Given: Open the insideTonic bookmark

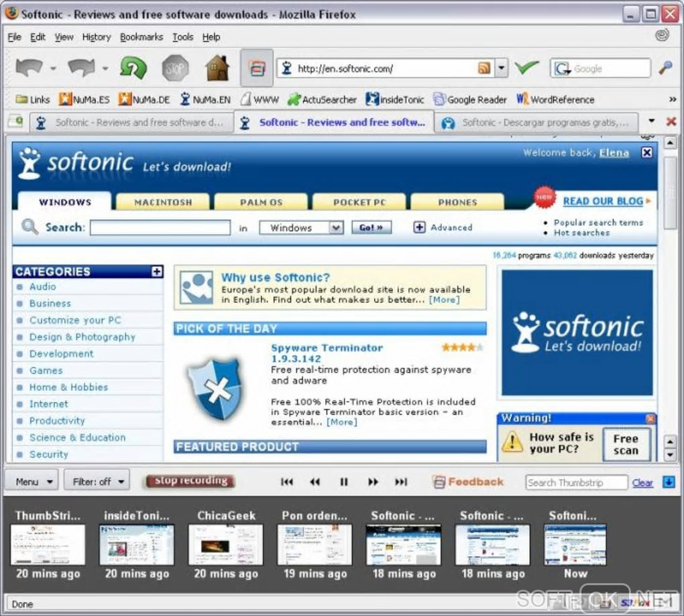Looking at the screenshot, I should click(x=395, y=99).
